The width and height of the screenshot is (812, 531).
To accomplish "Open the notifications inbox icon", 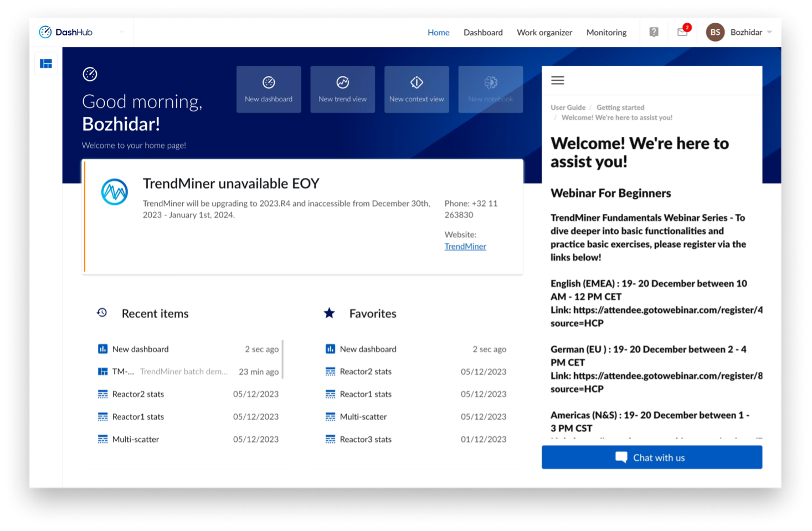I will pyautogui.click(x=682, y=32).
